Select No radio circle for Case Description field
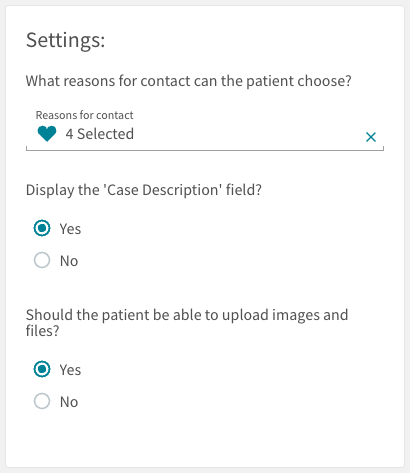Viewport: 410px width, 473px height. (x=42, y=260)
